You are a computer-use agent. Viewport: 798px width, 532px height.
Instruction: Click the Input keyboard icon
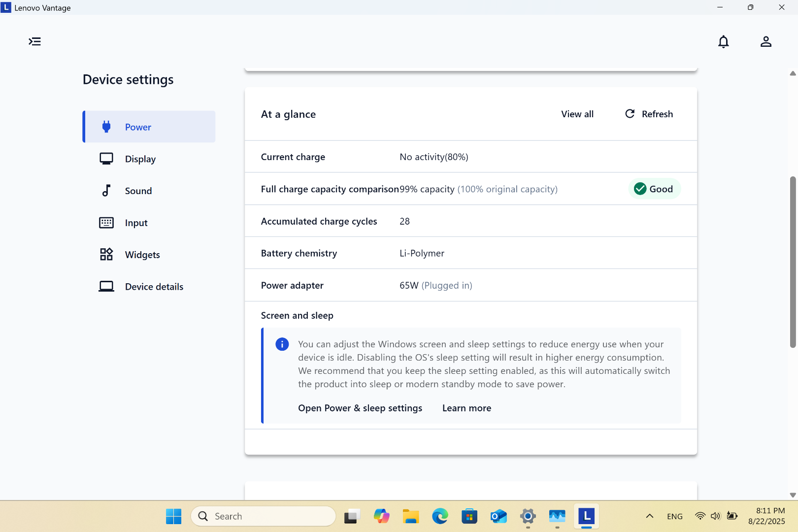pos(106,223)
